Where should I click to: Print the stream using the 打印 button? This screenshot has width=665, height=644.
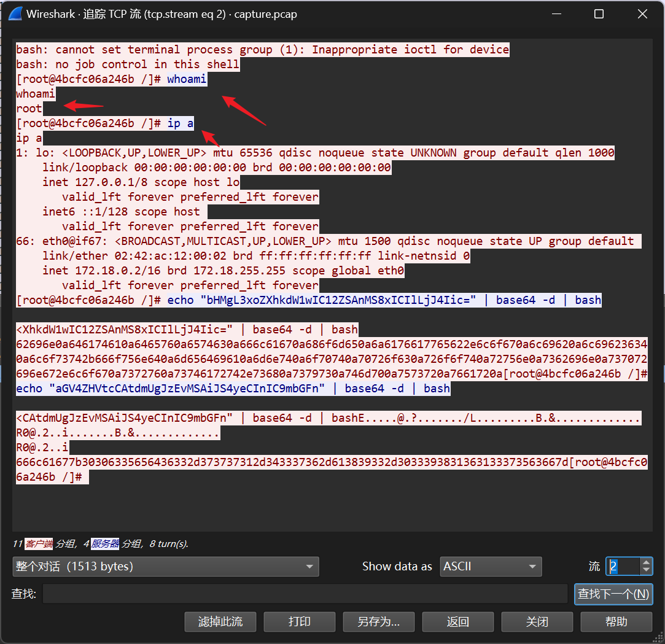[x=300, y=622]
